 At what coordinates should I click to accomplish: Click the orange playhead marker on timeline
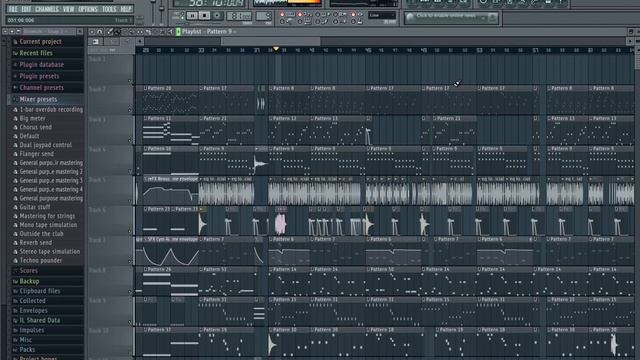(276, 49)
